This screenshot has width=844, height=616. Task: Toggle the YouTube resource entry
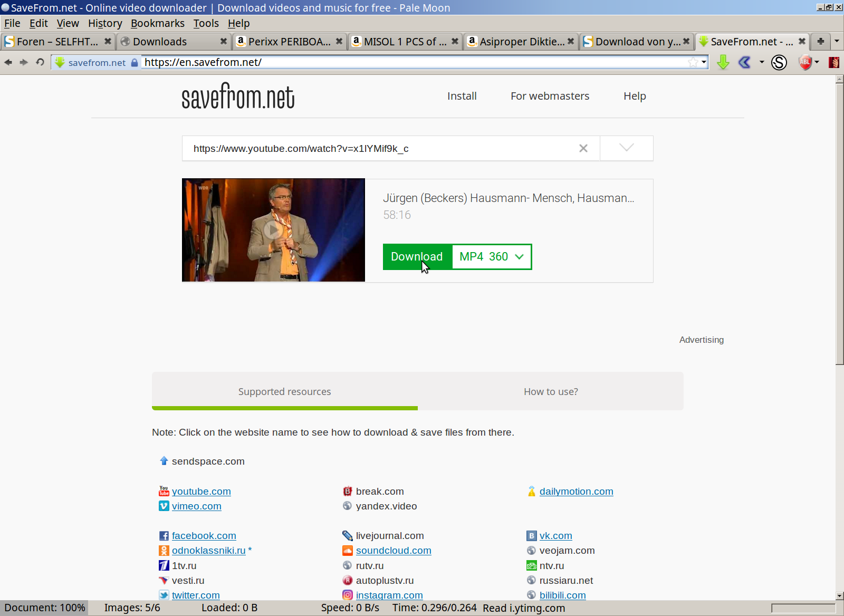(201, 491)
